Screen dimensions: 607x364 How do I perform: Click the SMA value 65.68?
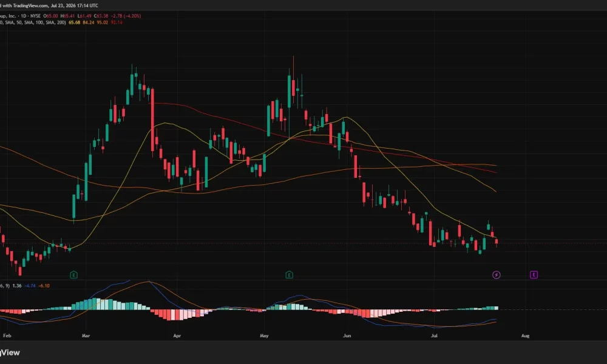[74, 22]
